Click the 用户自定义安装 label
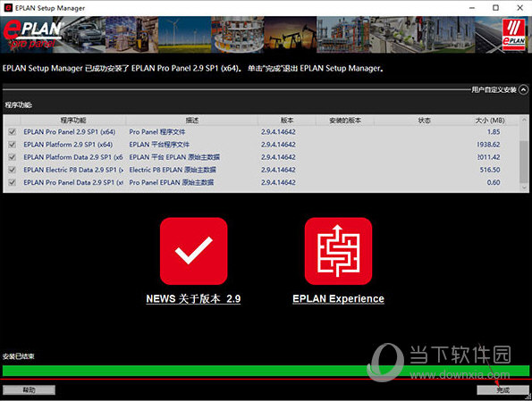 coord(494,90)
